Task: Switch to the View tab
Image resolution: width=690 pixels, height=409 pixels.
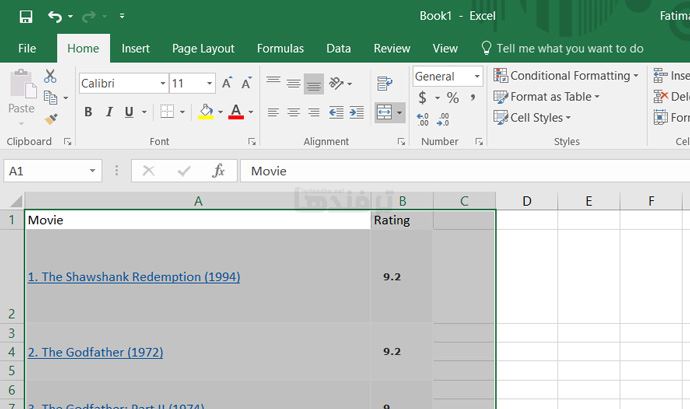Action: pos(445,48)
